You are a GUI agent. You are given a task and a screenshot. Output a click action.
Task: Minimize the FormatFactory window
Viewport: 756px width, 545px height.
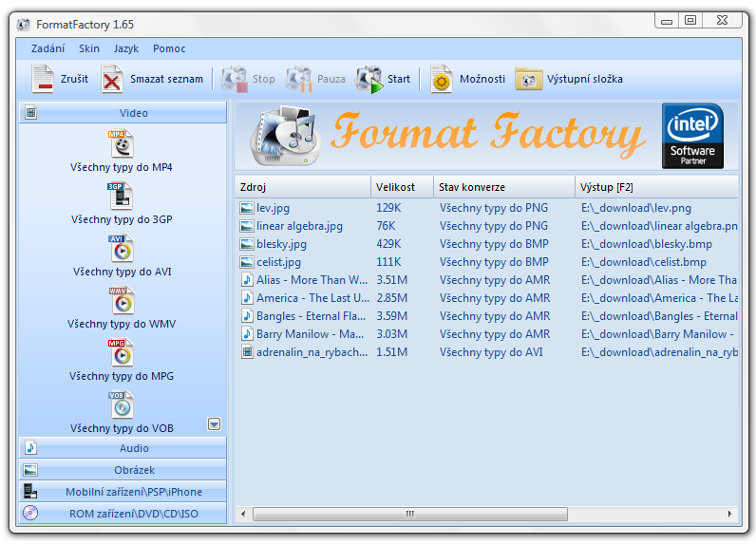pos(667,21)
